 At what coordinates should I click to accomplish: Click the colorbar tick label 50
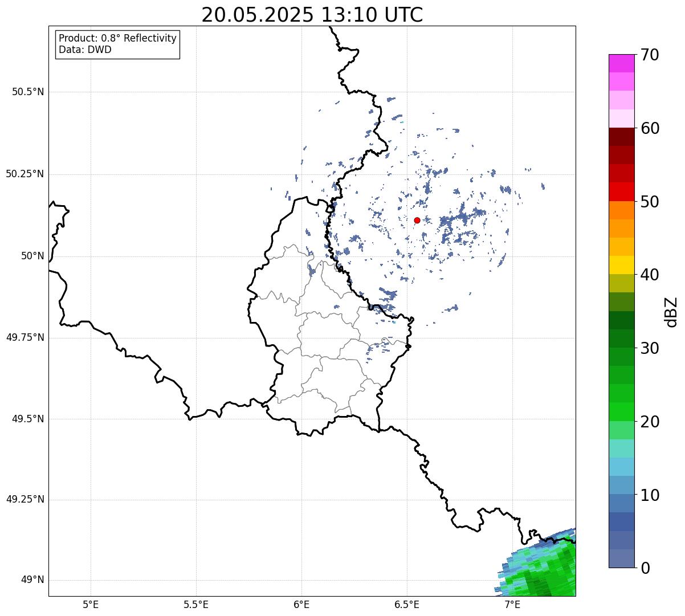650,202
